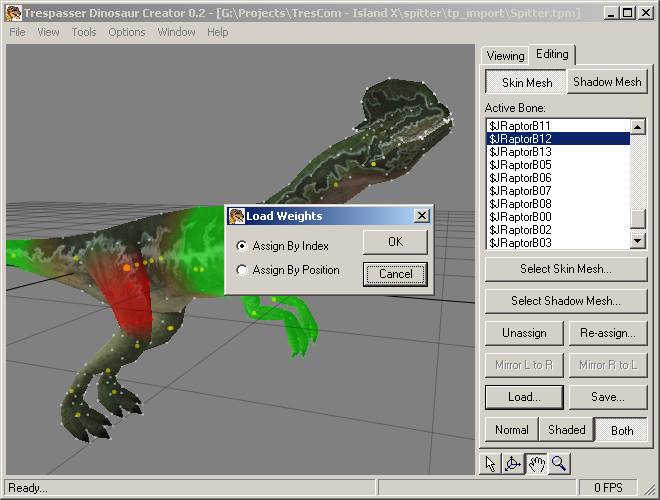Switch to the Editing tab
Viewport: 660px width, 500px height.
click(x=552, y=54)
